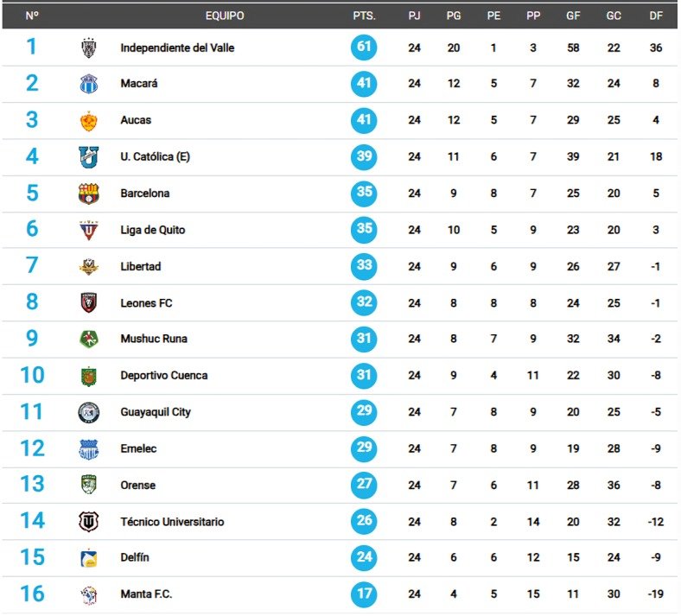Click the Liga de Quito crest

tap(89, 230)
